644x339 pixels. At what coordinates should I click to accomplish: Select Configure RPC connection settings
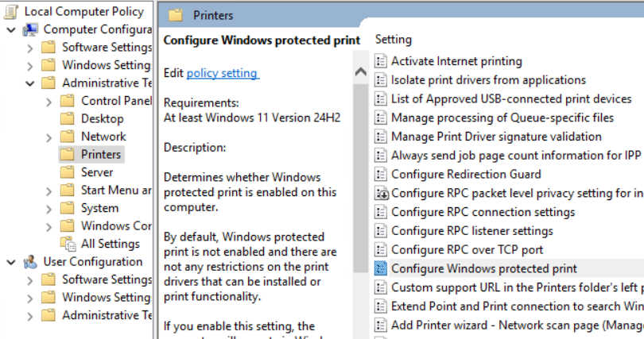pyautogui.click(x=483, y=212)
